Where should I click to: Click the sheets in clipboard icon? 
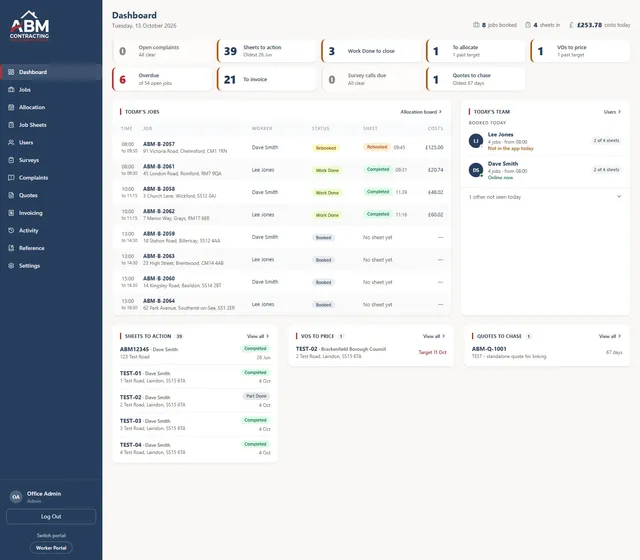(528, 25)
